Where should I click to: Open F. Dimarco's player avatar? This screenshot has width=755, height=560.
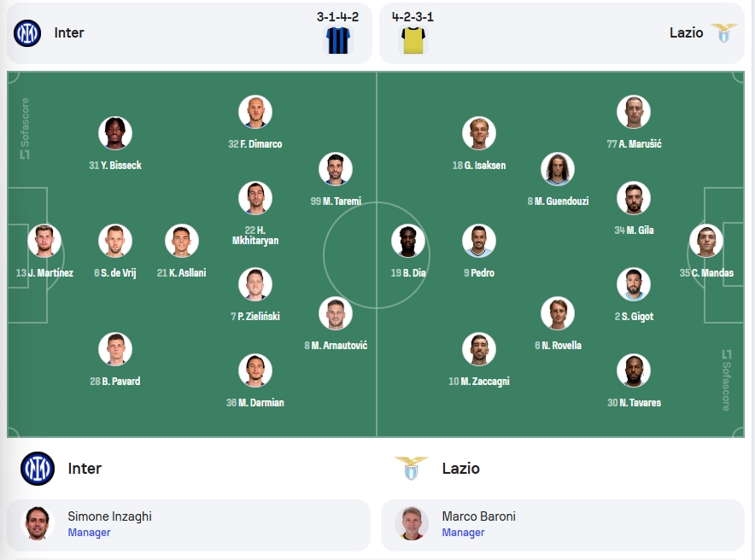click(x=255, y=112)
